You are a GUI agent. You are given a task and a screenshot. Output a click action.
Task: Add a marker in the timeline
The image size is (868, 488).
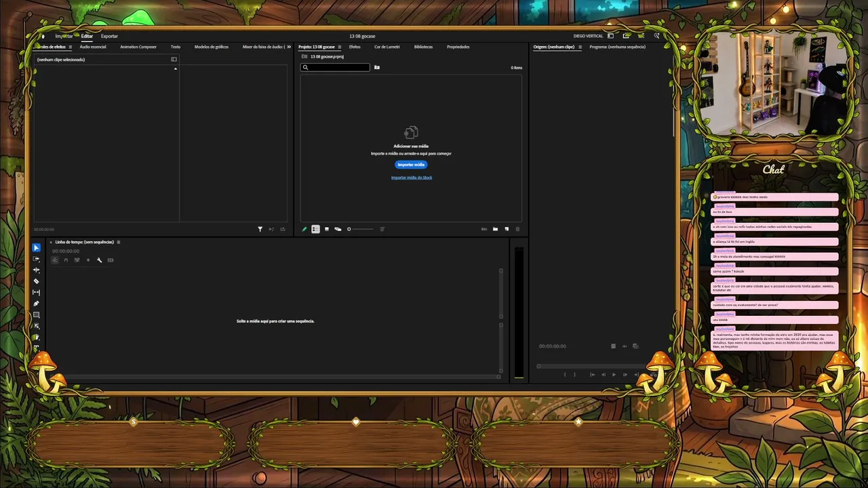[x=88, y=260]
